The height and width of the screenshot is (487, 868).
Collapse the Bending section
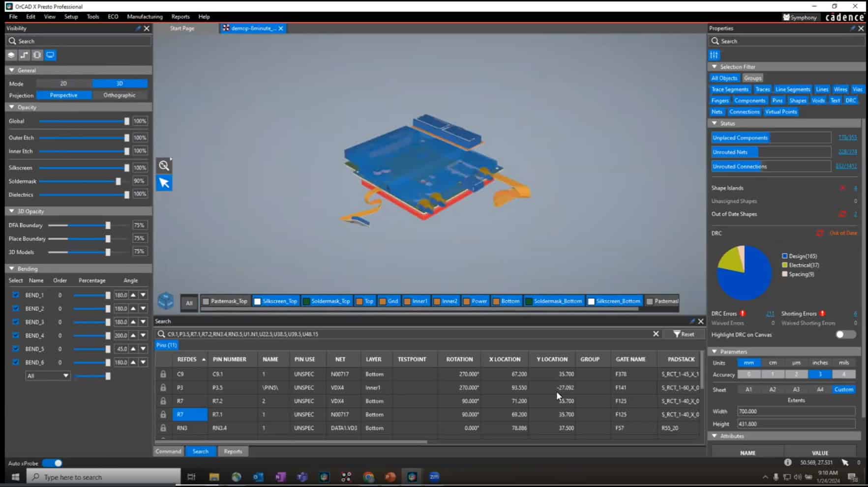click(x=12, y=269)
